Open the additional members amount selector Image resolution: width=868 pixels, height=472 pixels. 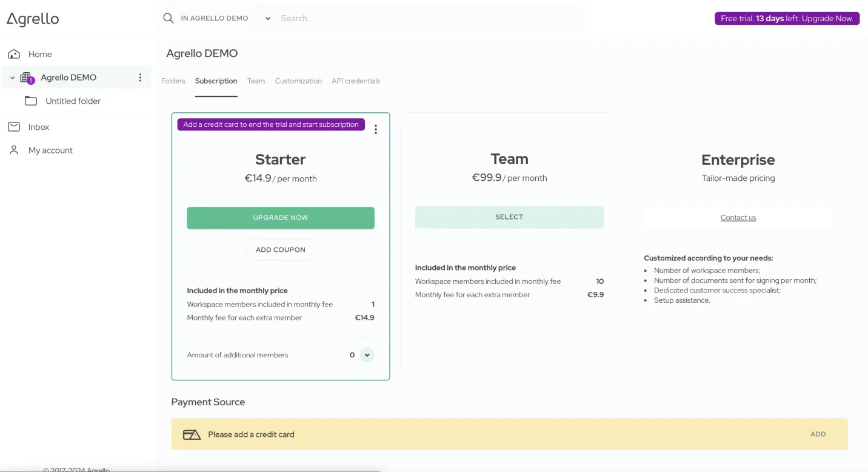click(366, 354)
